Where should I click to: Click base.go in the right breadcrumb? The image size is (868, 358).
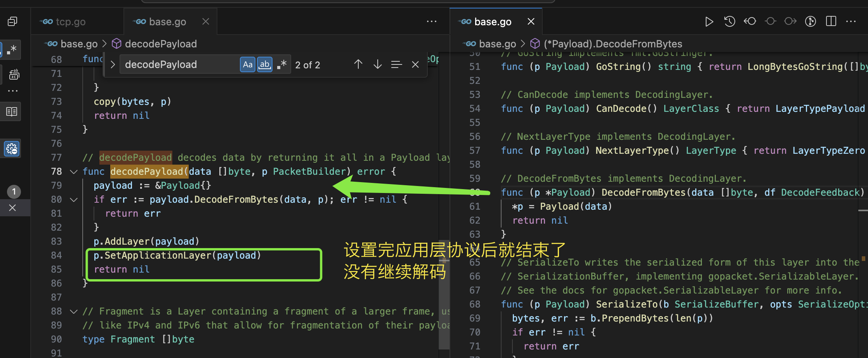(498, 44)
